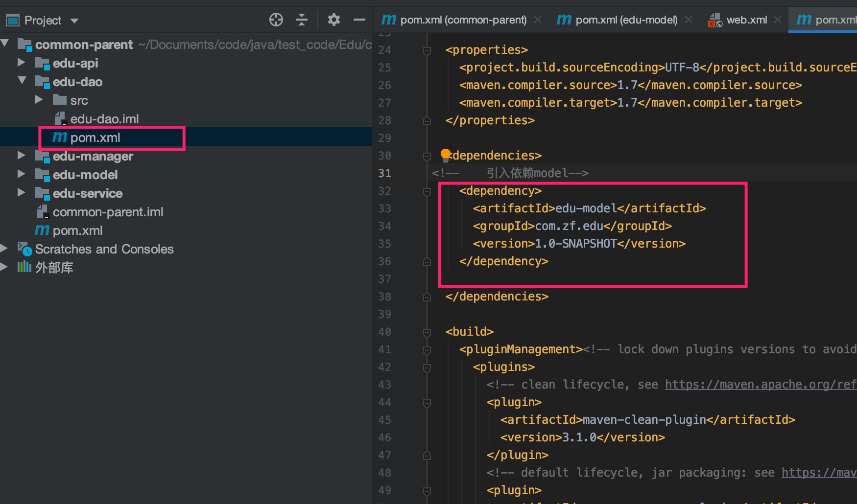The width and height of the screenshot is (857, 504).
Task: Close the web.xml tab
Action: tap(778, 20)
